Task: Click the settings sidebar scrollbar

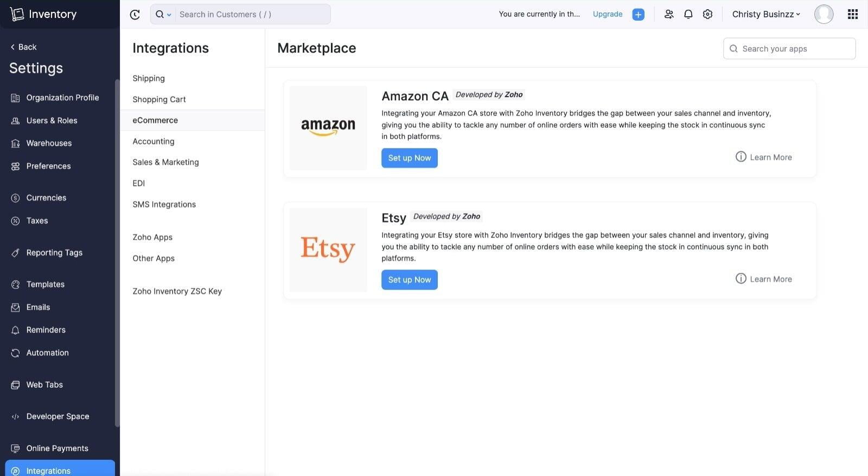Action: 117,253
